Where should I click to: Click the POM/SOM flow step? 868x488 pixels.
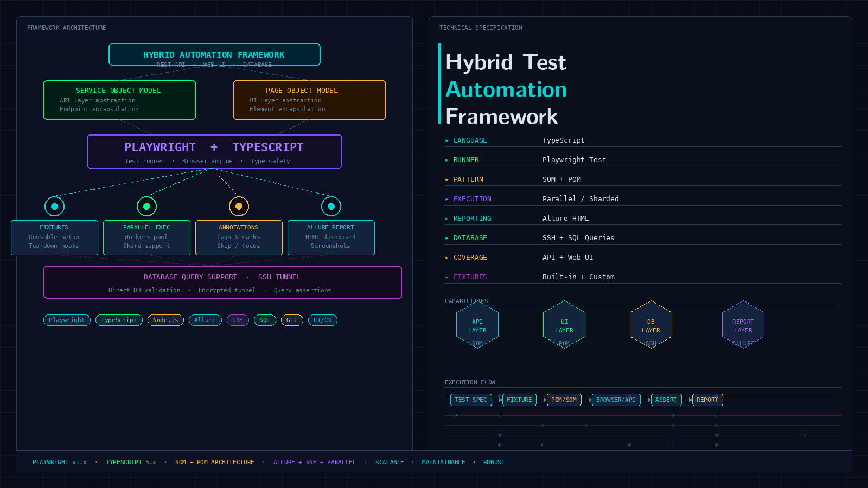click(564, 400)
